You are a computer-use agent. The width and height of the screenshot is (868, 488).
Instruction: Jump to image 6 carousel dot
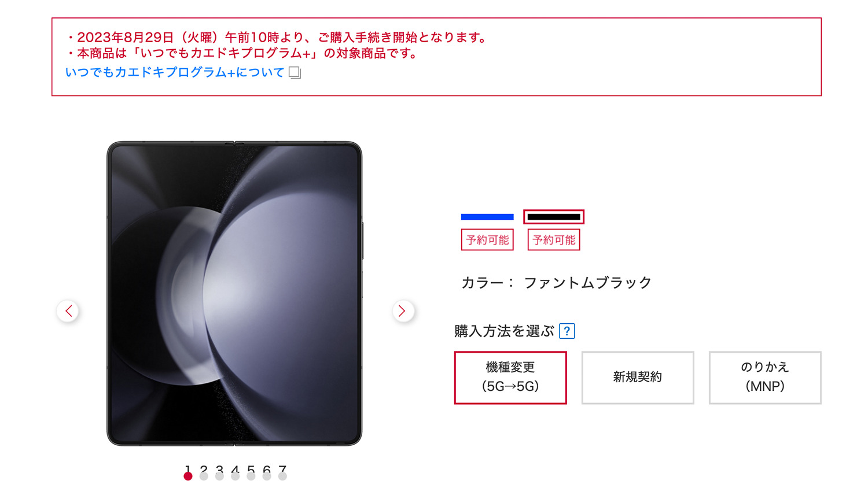(x=266, y=476)
